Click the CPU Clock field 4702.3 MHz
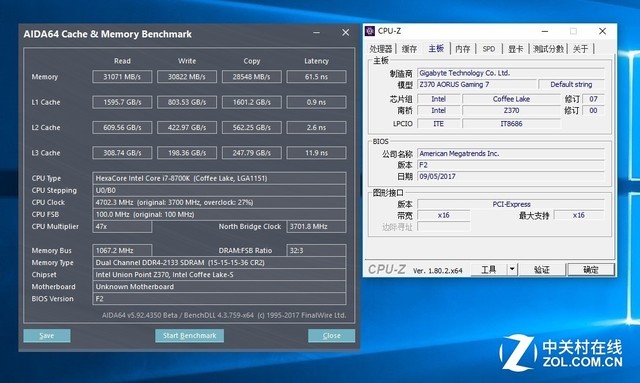 219,203
